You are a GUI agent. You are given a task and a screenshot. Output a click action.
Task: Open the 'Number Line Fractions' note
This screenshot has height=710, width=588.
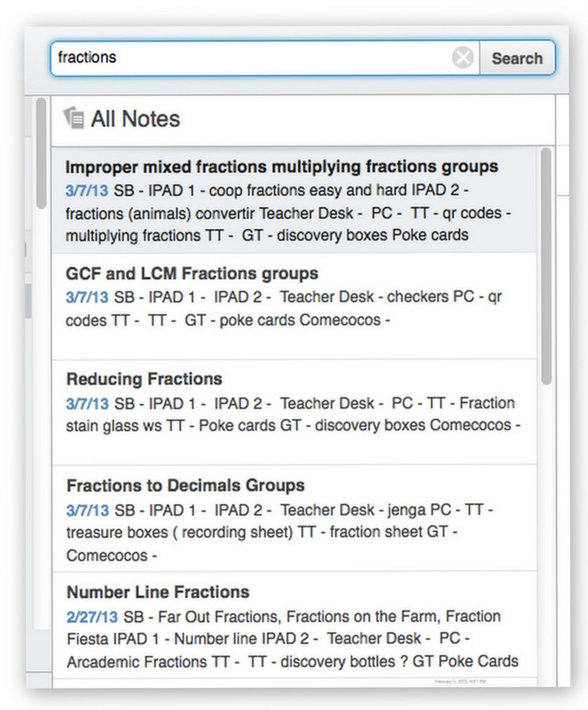(157, 590)
